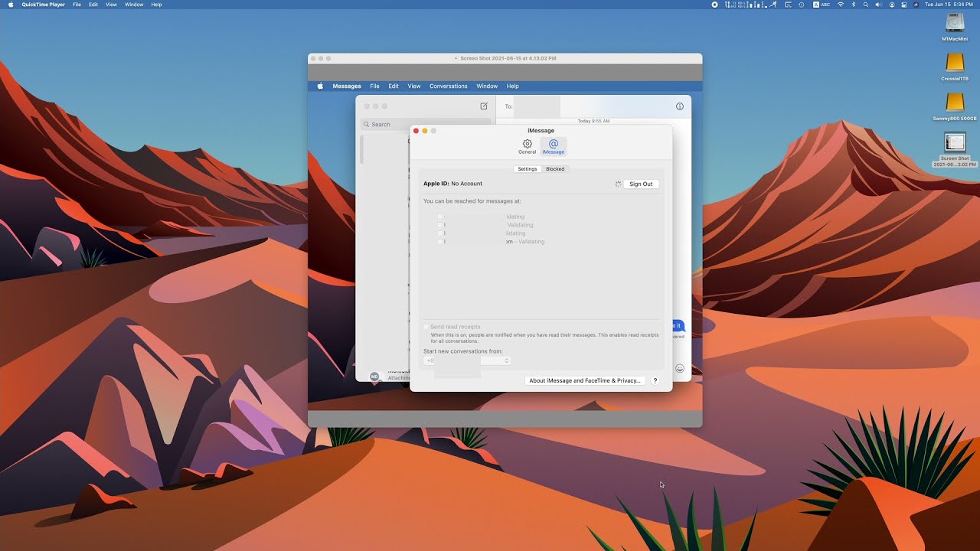Choose the Settings segment
The height and width of the screenshot is (551, 980).
(x=528, y=169)
